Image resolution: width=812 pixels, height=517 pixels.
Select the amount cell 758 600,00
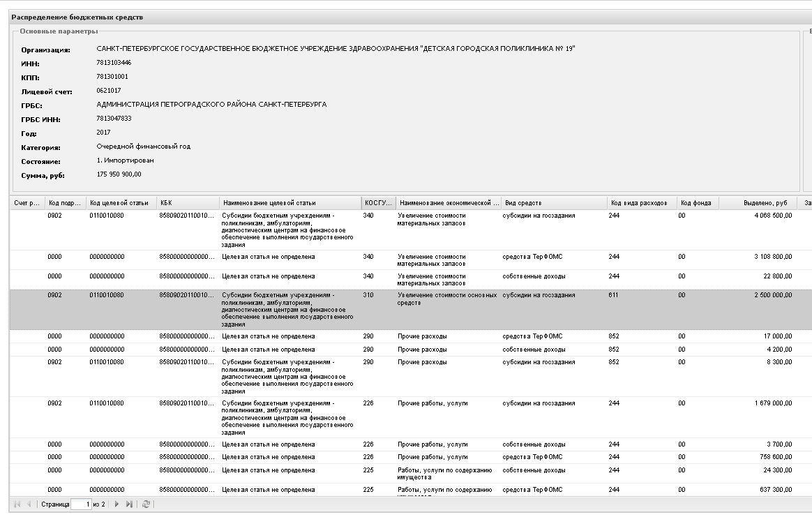[x=776, y=457]
